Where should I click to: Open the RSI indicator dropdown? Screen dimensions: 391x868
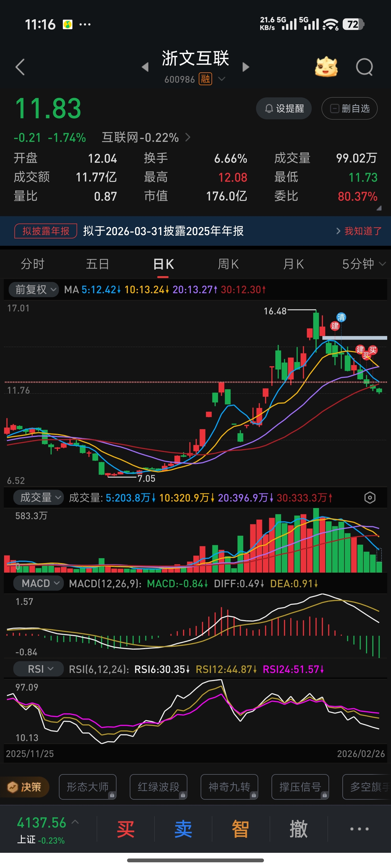[38, 669]
